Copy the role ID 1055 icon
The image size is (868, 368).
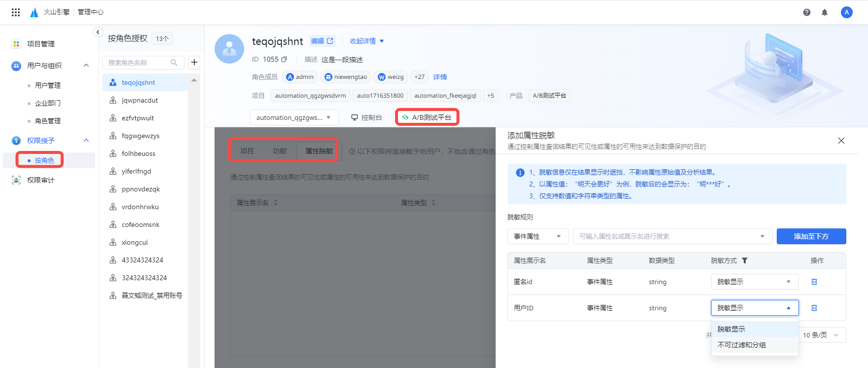[x=284, y=59]
